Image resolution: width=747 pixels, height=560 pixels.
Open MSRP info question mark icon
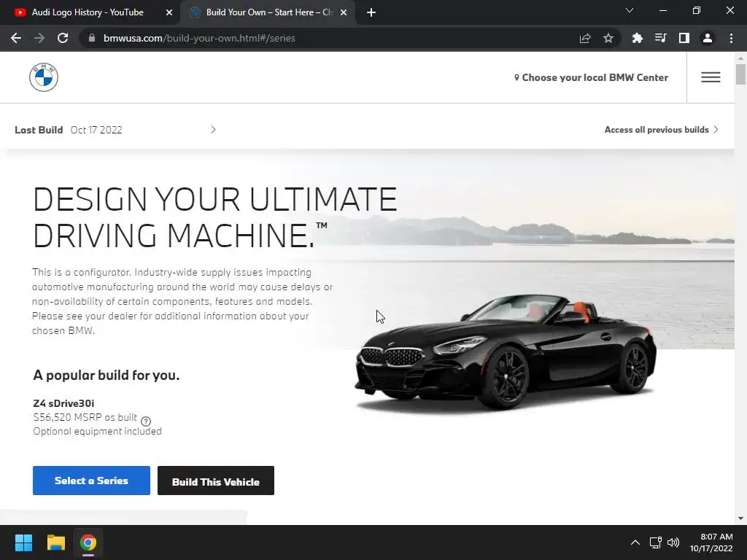[x=146, y=421]
